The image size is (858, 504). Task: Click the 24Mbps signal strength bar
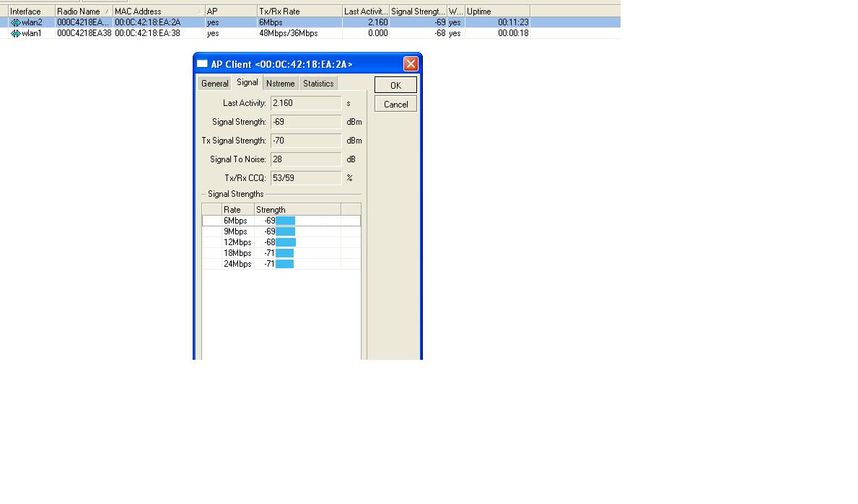(x=284, y=264)
